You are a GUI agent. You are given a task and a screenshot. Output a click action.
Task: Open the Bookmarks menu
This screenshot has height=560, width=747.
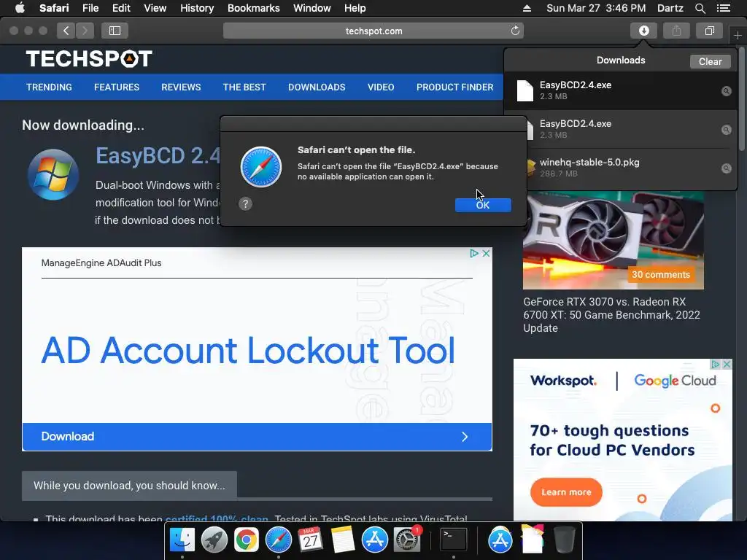(253, 8)
